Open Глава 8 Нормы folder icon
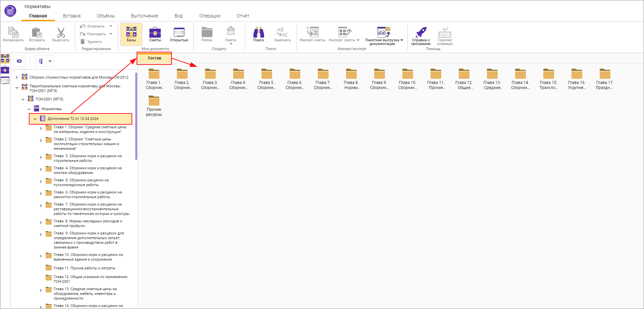The width and height of the screenshot is (644, 309). click(351, 74)
